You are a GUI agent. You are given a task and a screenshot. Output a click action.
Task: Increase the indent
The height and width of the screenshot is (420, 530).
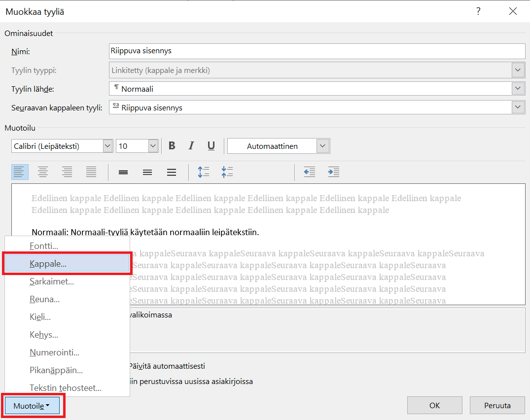[334, 172]
